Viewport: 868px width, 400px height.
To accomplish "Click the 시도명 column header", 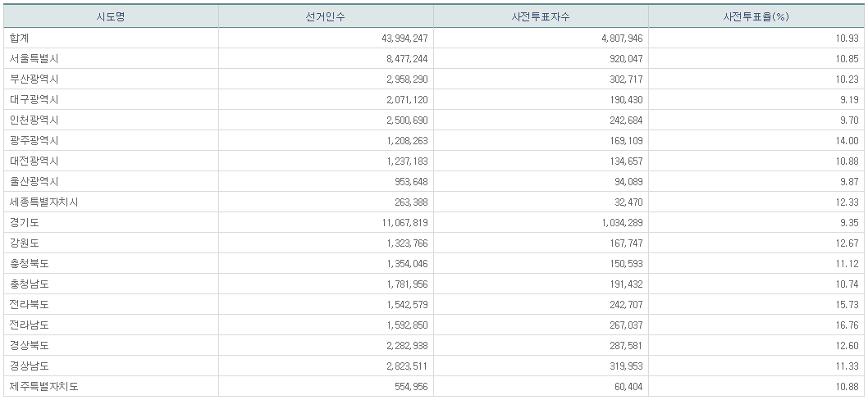I will [110, 16].
